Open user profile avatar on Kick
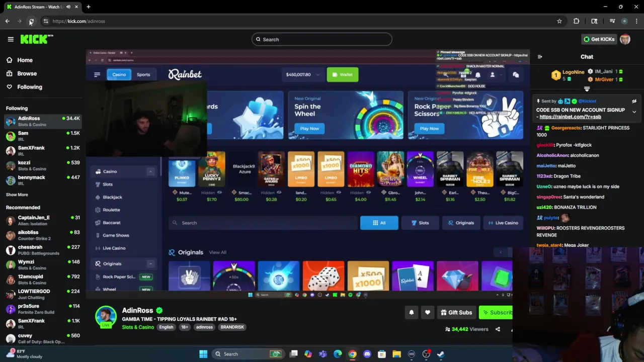This screenshot has width=644, height=362. click(625, 39)
